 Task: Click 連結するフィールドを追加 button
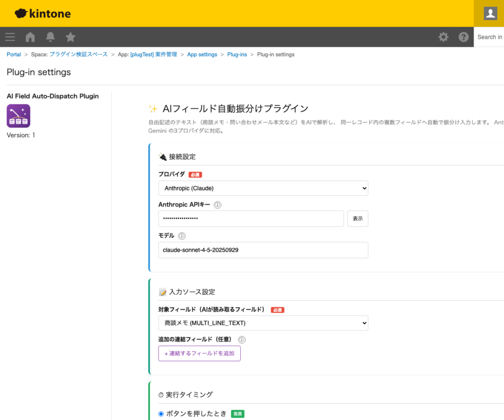point(199,353)
